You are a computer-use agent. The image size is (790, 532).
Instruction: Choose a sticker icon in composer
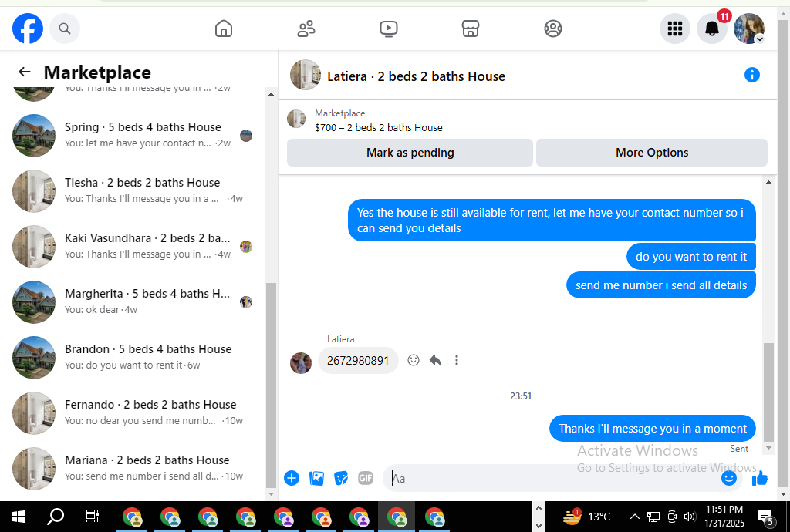341,477
